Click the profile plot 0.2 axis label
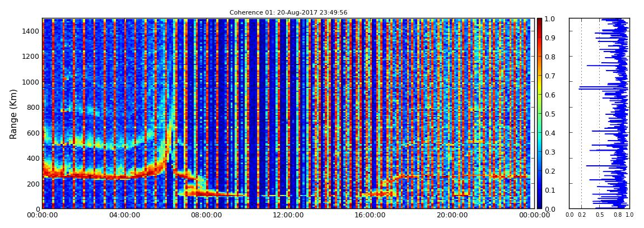Image resolution: width=644 pixels, height=228 pixels. pos(582,215)
